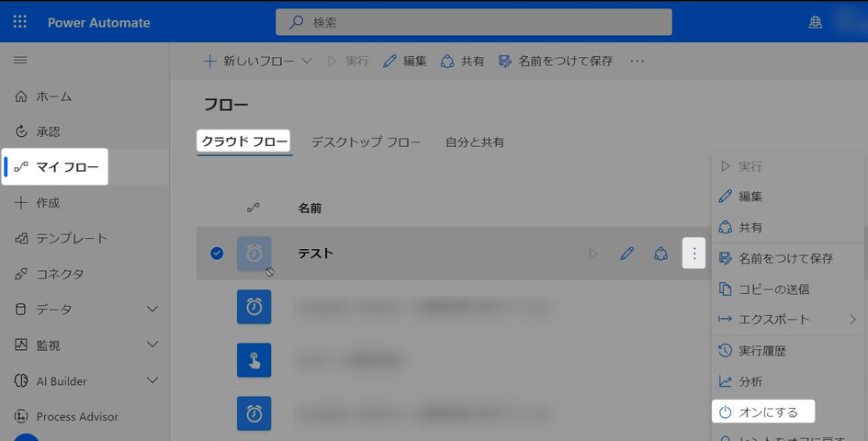
Task: Click the pencil edit icon in テスト row
Action: point(626,254)
